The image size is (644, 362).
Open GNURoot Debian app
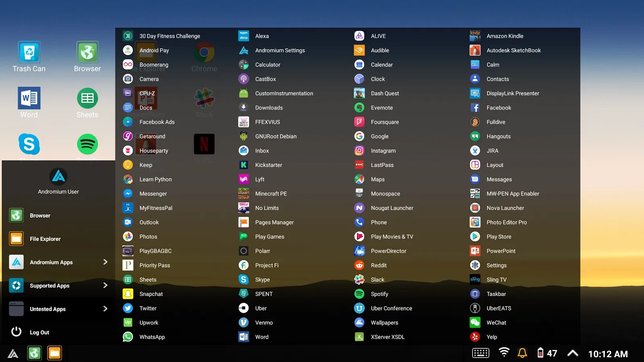(x=268, y=136)
